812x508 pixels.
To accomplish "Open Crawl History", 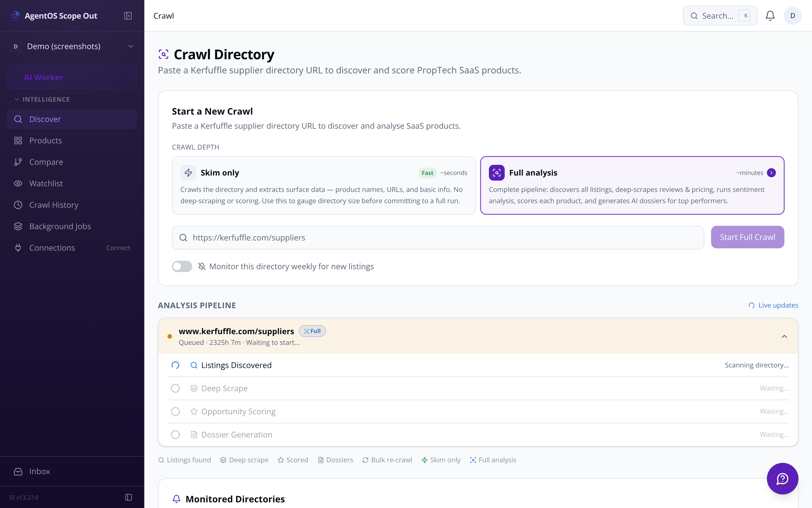I will coord(72,205).
